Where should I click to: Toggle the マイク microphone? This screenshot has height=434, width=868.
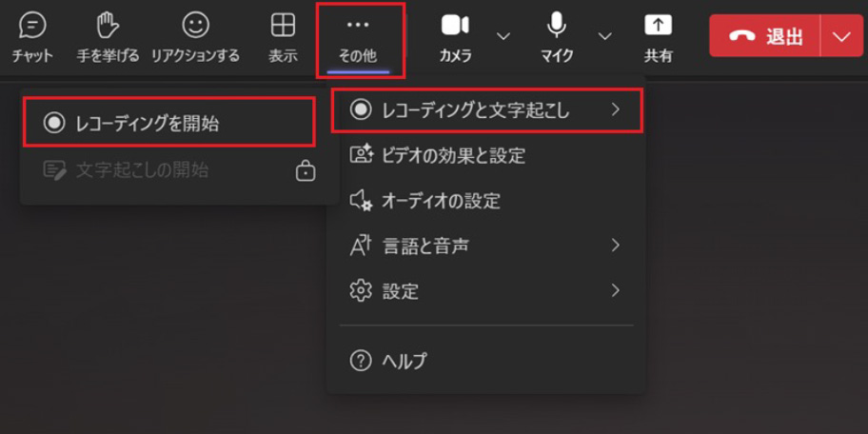557,38
